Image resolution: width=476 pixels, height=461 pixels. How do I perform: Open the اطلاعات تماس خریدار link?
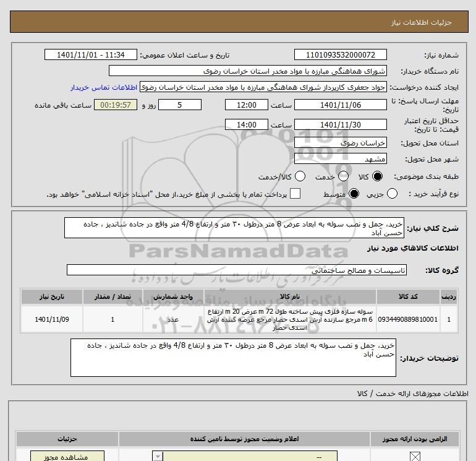click(x=104, y=87)
